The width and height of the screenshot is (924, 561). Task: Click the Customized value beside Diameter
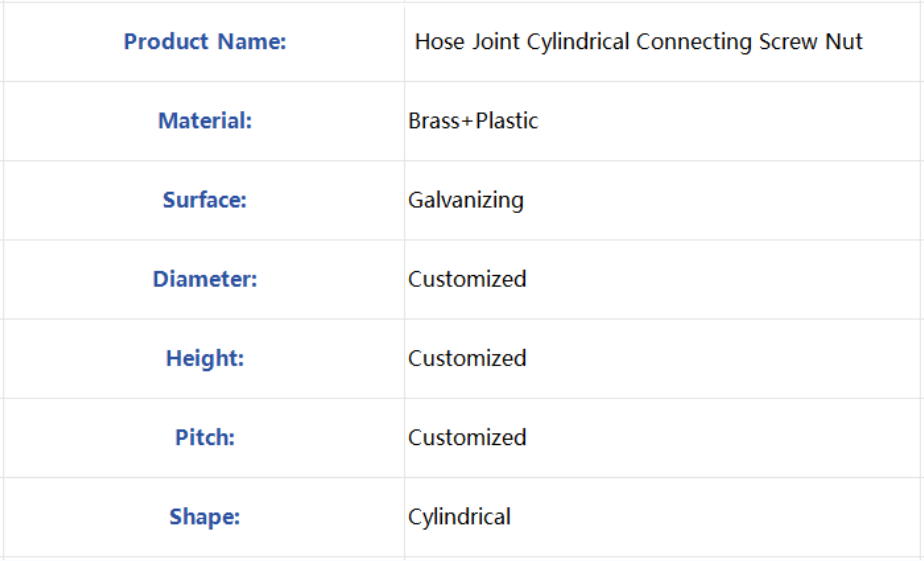[467, 279]
